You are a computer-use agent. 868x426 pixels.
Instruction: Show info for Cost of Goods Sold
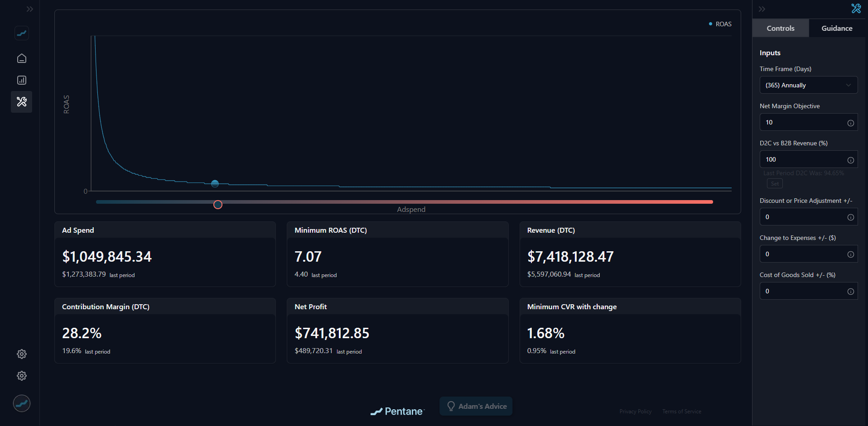(850, 292)
